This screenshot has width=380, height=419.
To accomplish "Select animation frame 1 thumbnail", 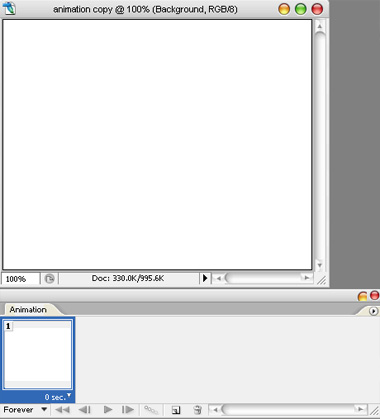I will [38, 355].
